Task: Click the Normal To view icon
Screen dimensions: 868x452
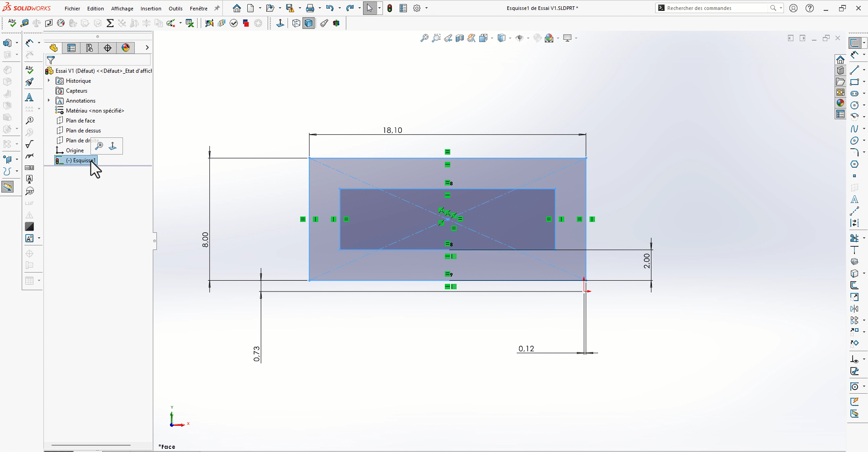Action: click(x=280, y=23)
